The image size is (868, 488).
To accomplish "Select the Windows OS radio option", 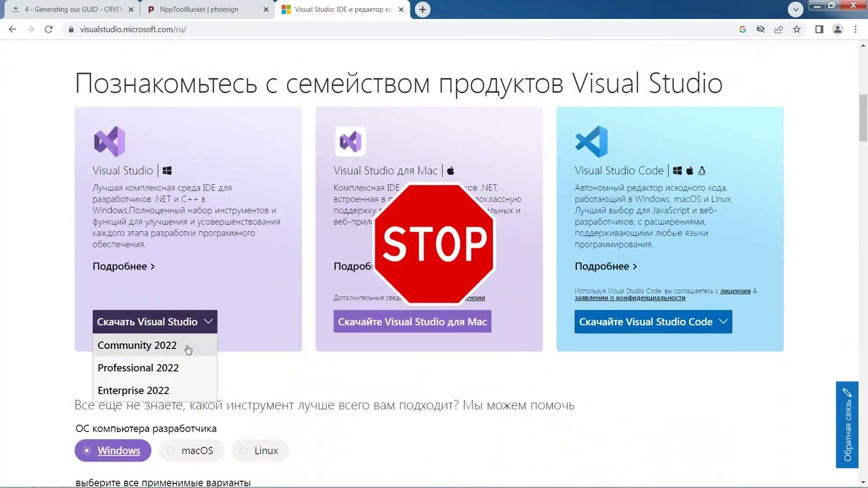I will click(x=113, y=450).
